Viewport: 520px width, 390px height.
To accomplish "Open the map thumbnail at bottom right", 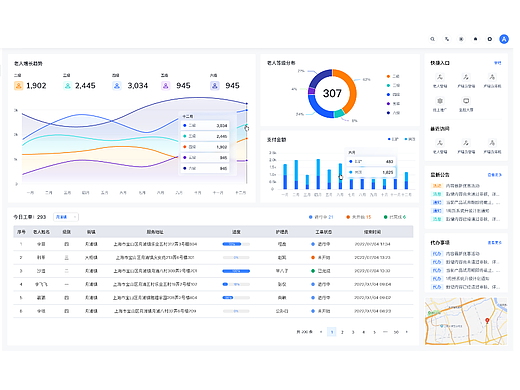I will tap(466, 321).
